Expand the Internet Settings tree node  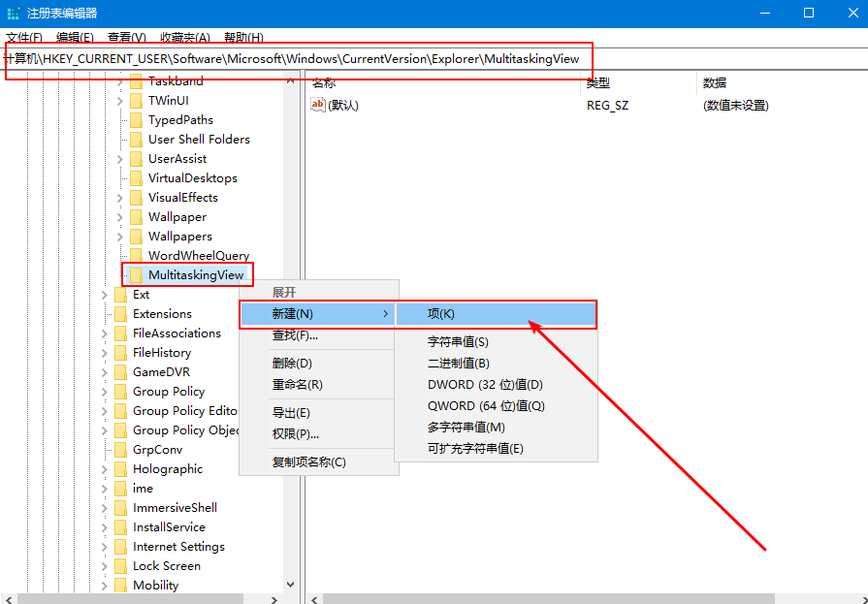(x=105, y=547)
